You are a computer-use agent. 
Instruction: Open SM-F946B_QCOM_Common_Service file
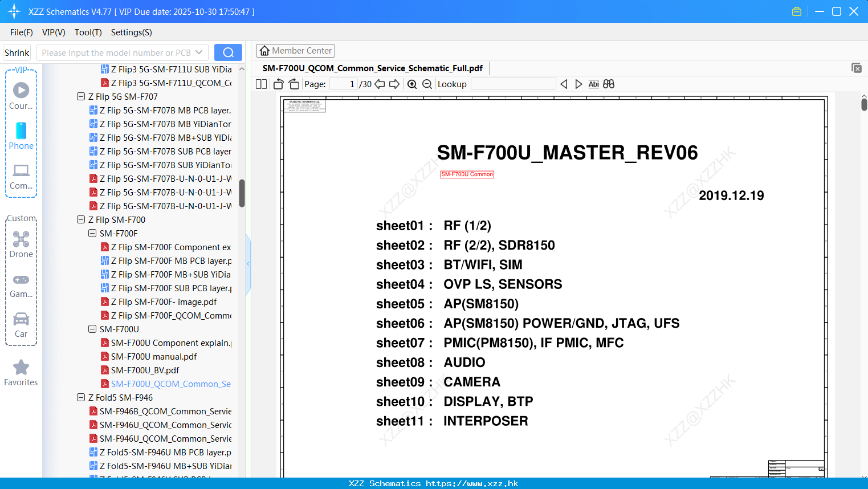(161, 411)
